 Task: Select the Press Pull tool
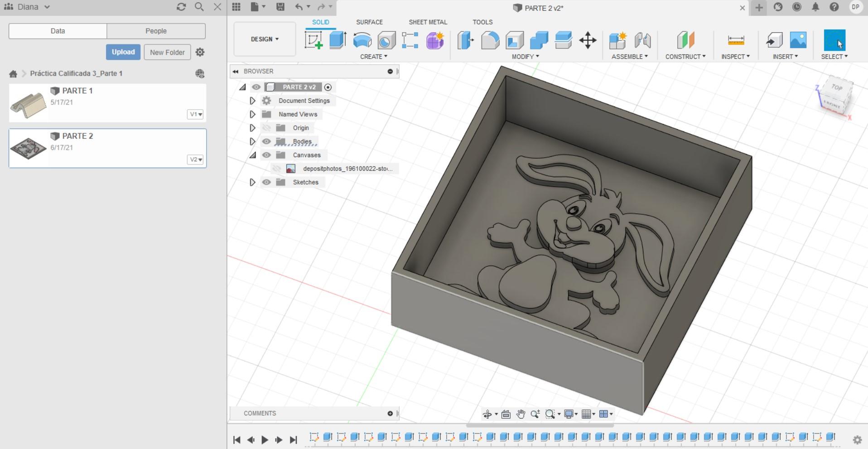(x=465, y=40)
